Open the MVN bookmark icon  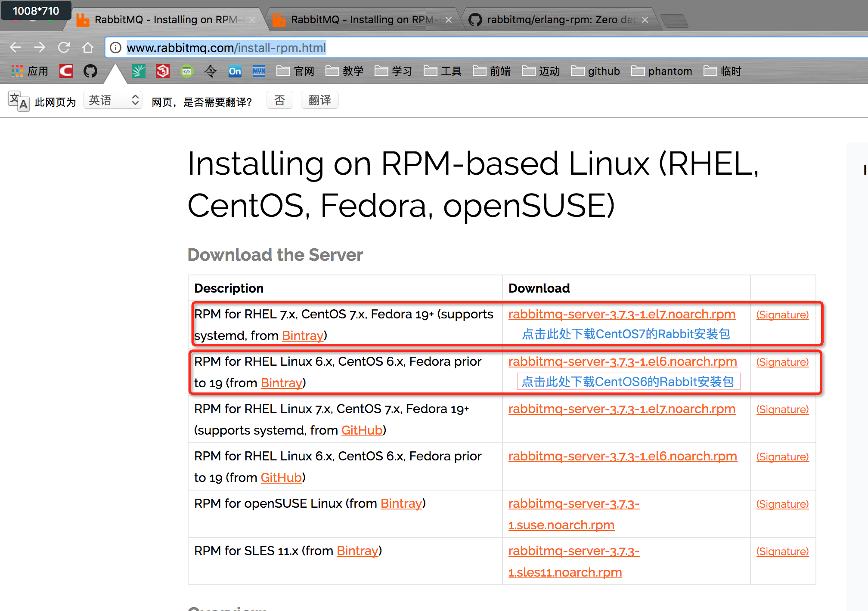pos(259,71)
